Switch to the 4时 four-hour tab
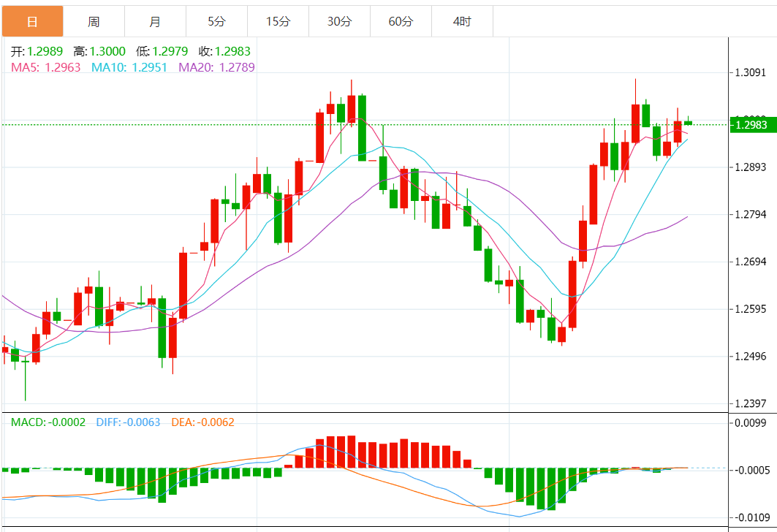This screenshot has height=532, width=777. click(x=463, y=21)
